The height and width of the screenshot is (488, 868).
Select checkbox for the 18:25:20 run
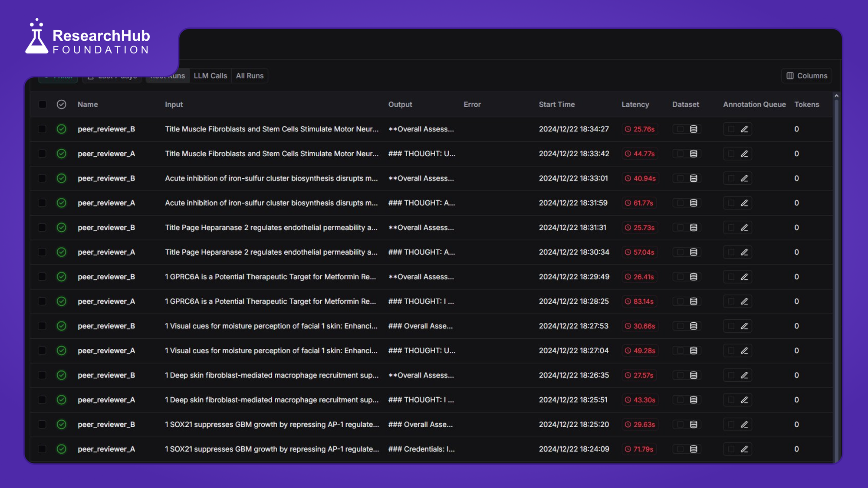42,425
